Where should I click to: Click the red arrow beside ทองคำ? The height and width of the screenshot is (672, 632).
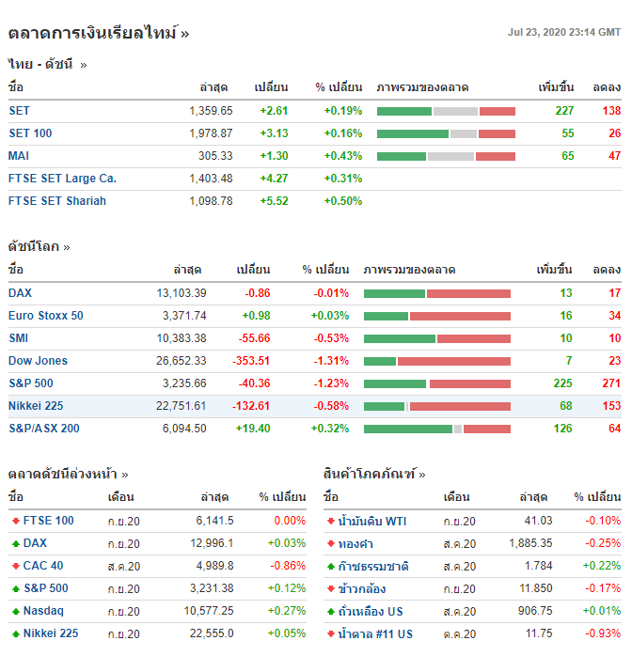click(330, 543)
